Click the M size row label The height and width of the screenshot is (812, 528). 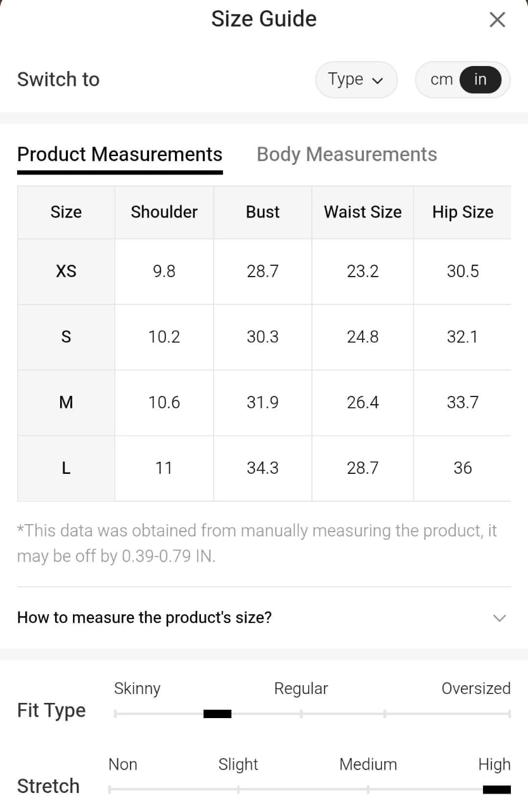[66, 402]
